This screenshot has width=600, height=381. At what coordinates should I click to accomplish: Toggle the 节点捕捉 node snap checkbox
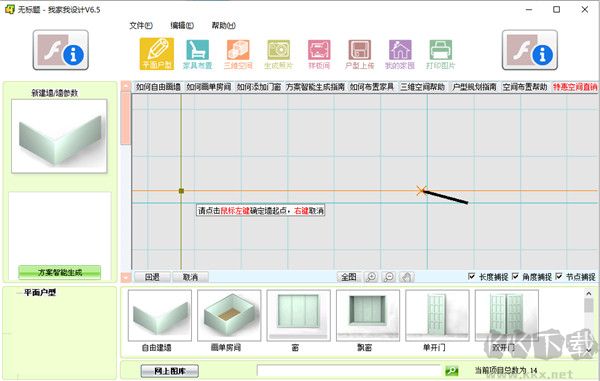[559, 276]
